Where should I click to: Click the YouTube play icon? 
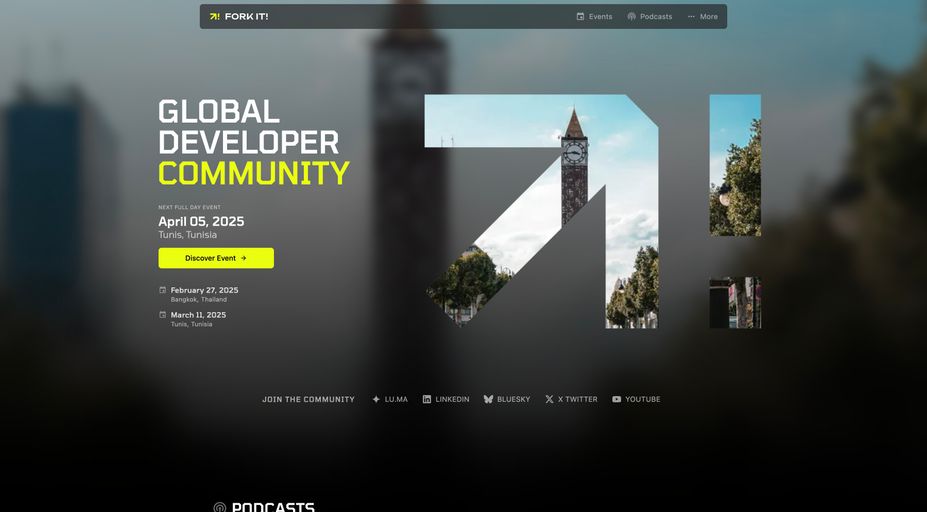coord(617,399)
